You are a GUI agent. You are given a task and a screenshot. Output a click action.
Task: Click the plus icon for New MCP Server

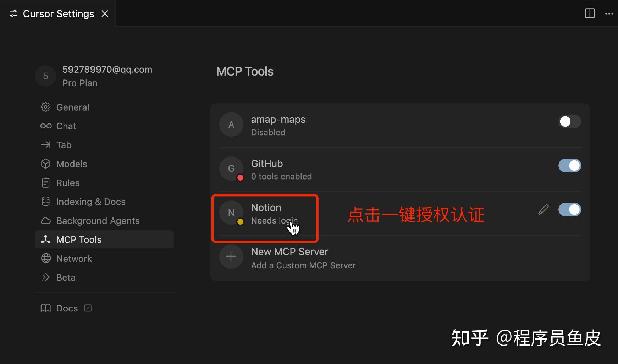pyautogui.click(x=231, y=257)
